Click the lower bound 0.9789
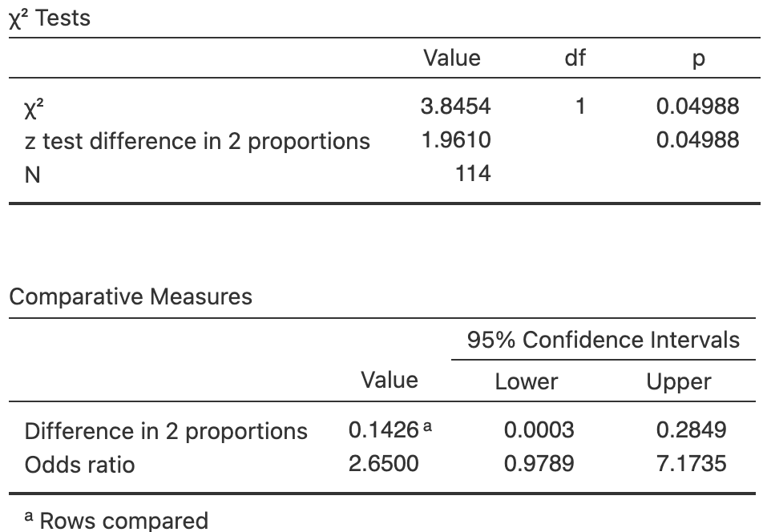Viewport: 767px width, 532px height. pos(539,464)
